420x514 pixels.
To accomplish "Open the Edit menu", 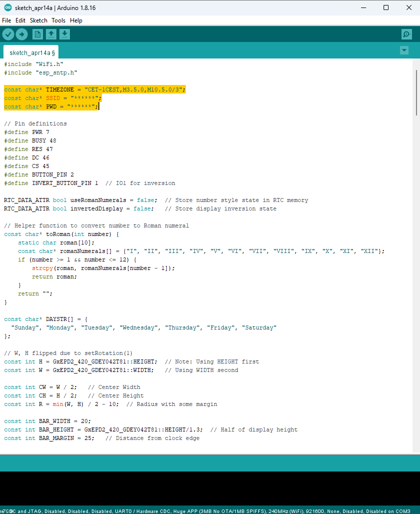I will click(x=20, y=20).
